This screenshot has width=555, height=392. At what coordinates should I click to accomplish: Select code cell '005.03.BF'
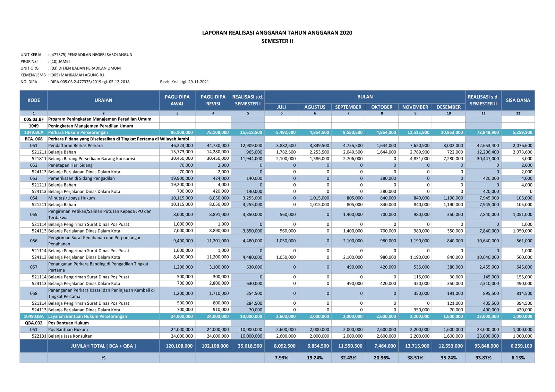coord(34,119)
